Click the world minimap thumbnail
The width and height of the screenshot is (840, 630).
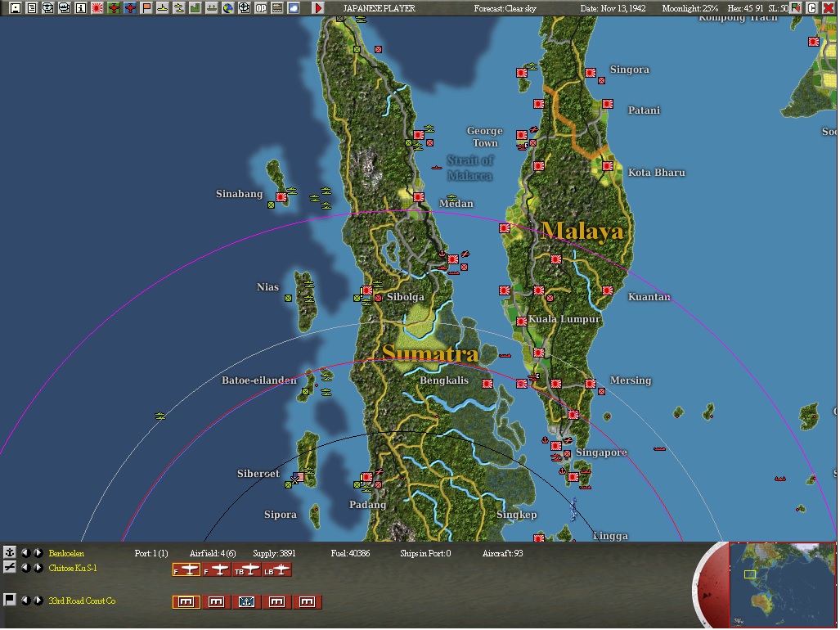coord(782,584)
